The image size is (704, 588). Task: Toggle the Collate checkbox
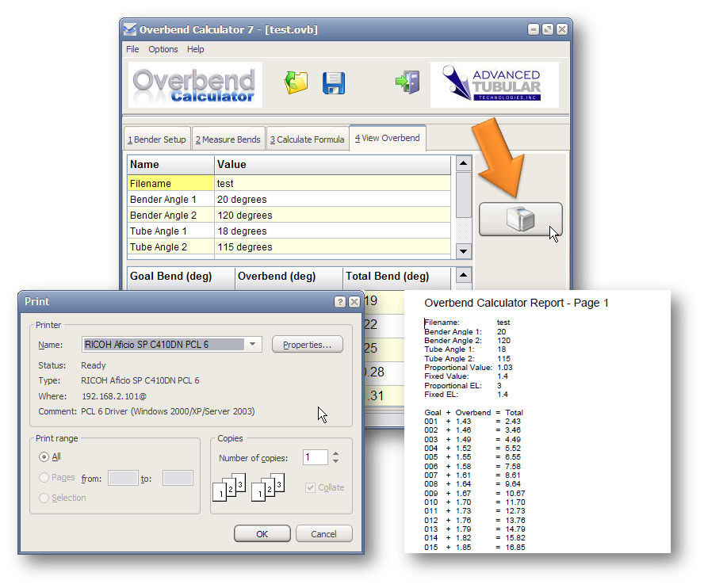[310, 487]
